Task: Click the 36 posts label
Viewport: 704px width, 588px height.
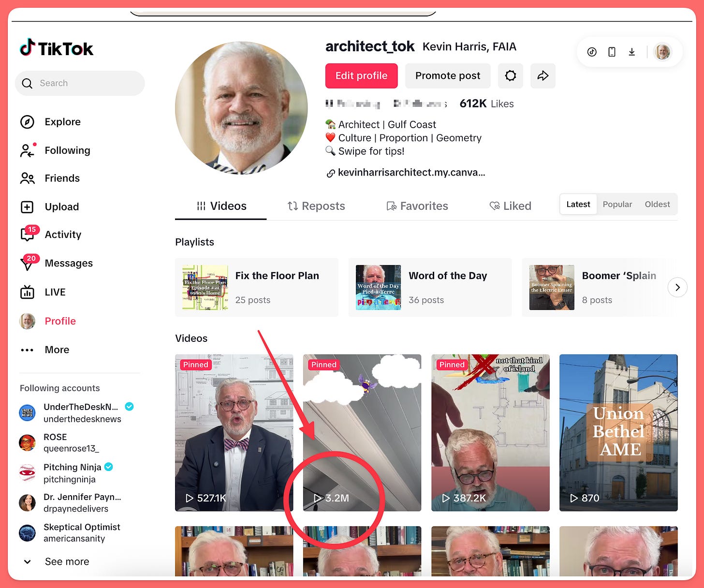Action: tap(426, 300)
